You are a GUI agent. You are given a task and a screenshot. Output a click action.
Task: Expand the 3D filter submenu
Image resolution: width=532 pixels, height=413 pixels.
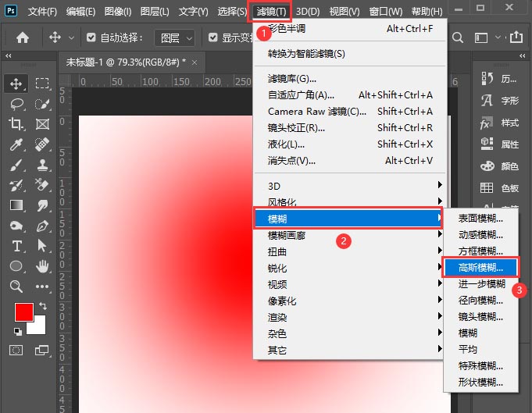(x=348, y=186)
